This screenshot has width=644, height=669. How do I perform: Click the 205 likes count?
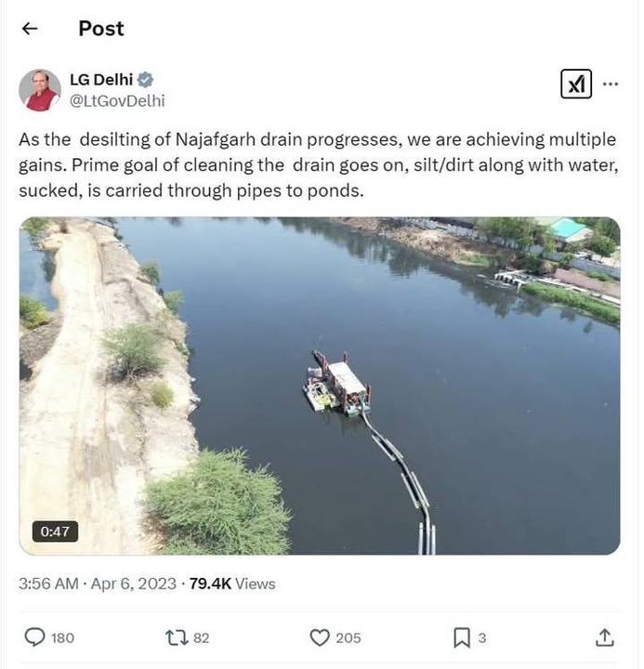click(348, 637)
